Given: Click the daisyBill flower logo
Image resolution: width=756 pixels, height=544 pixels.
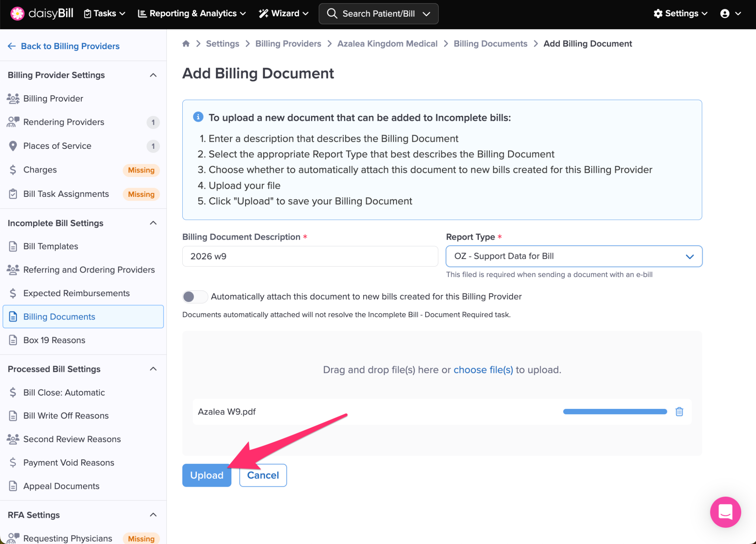Looking at the screenshot, I should (x=17, y=13).
